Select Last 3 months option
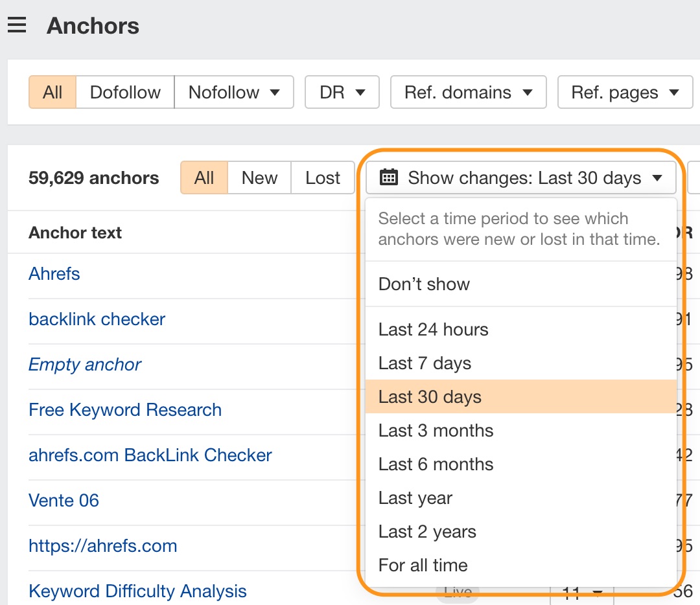The width and height of the screenshot is (700, 605). 436,430
